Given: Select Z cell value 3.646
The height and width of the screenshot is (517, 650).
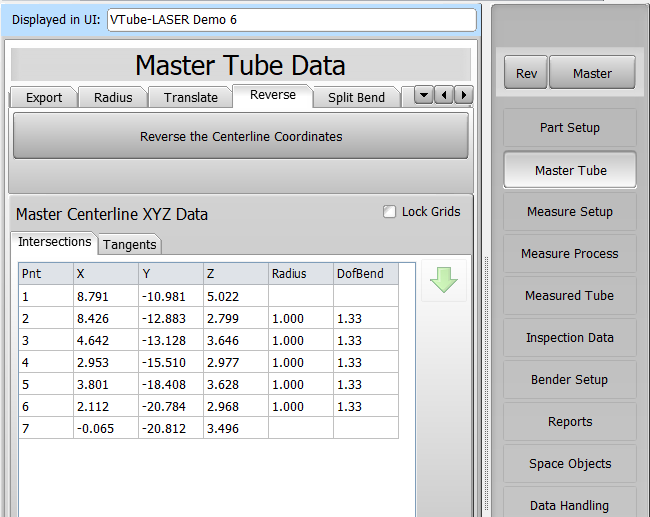Looking at the screenshot, I should pyautogui.click(x=236, y=340).
